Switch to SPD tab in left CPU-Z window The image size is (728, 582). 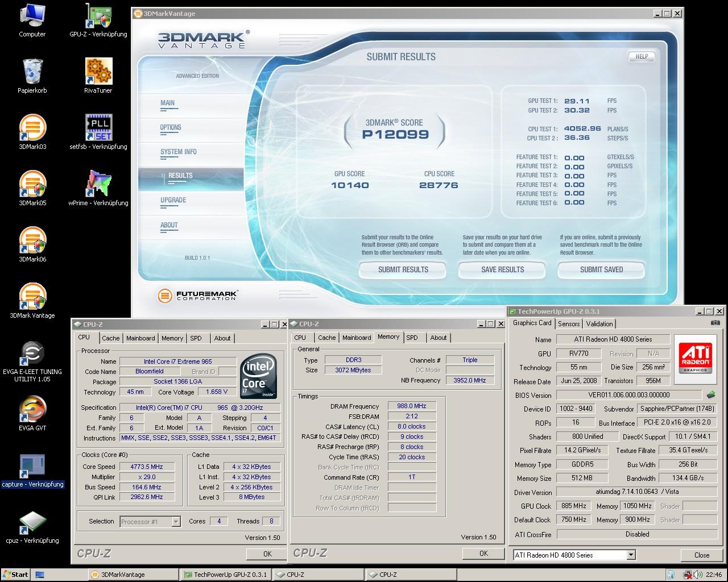(196, 338)
